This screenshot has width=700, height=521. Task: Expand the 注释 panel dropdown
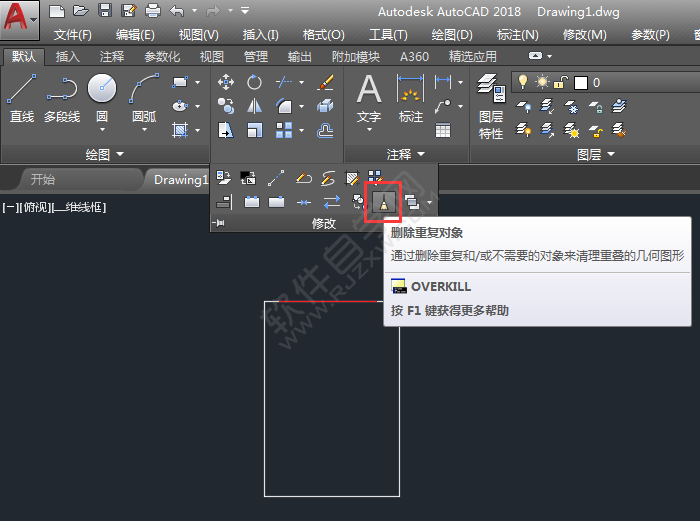tap(405, 154)
